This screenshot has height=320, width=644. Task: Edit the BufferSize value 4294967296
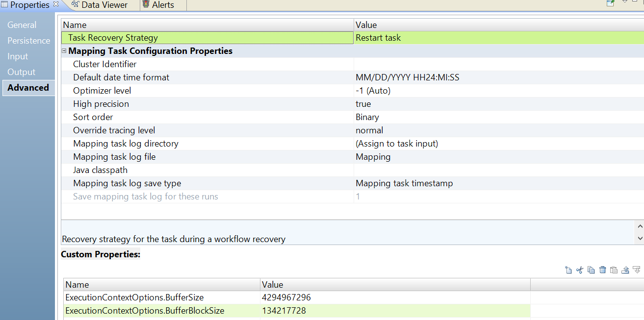click(x=395, y=297)
